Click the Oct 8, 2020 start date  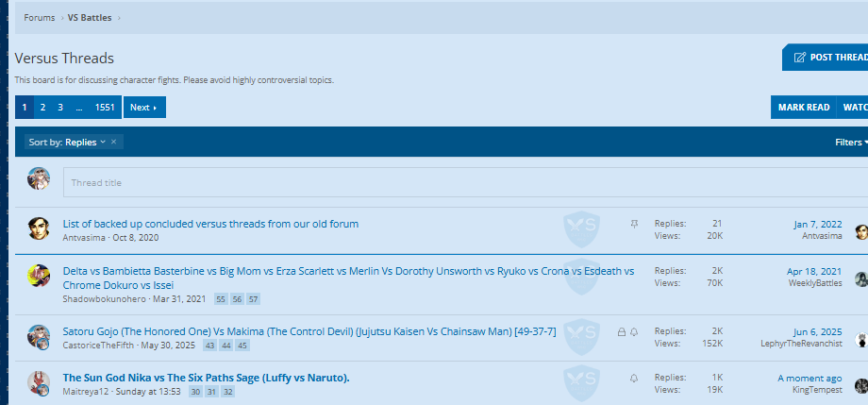click(x=136, y=238)
